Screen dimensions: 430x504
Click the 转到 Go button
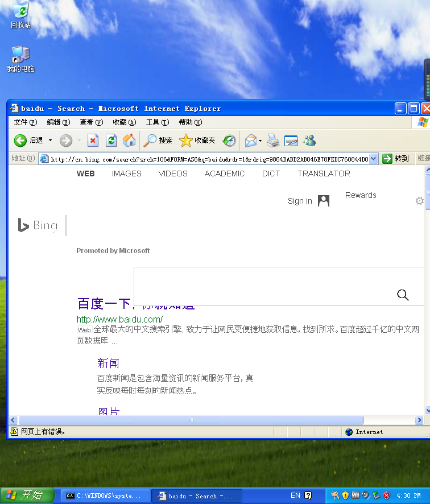(396, 159)
